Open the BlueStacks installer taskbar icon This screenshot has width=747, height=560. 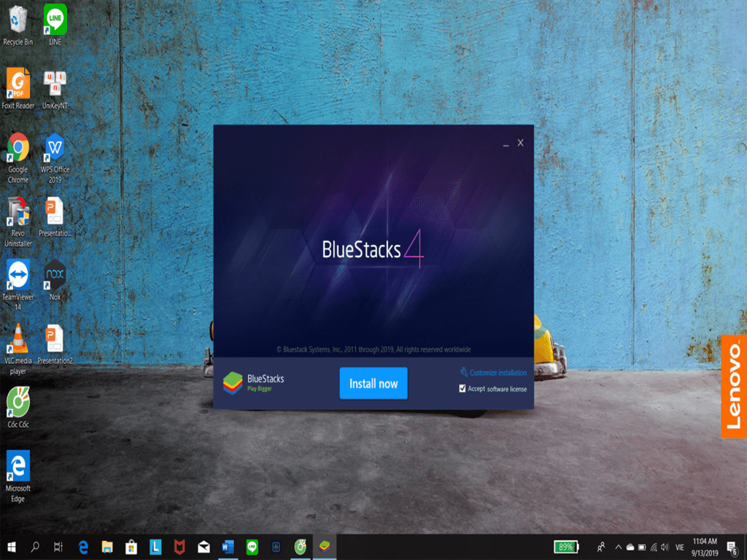pyautogui.click(x=323, y=546)
